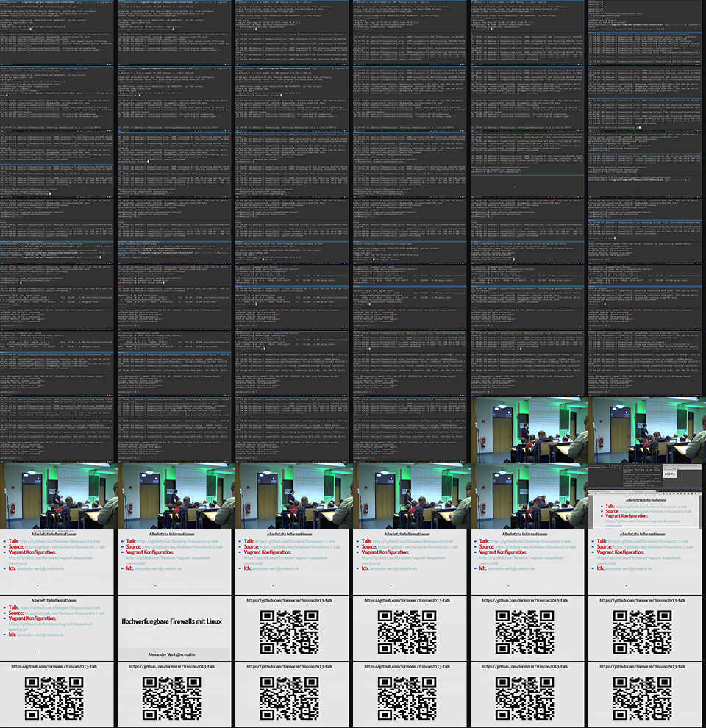Select 'Alexander Wirt @credativ' text on title slide
The width and height of the screenshot is (706, 728).
pyautogui.click(x=171, y=654)
